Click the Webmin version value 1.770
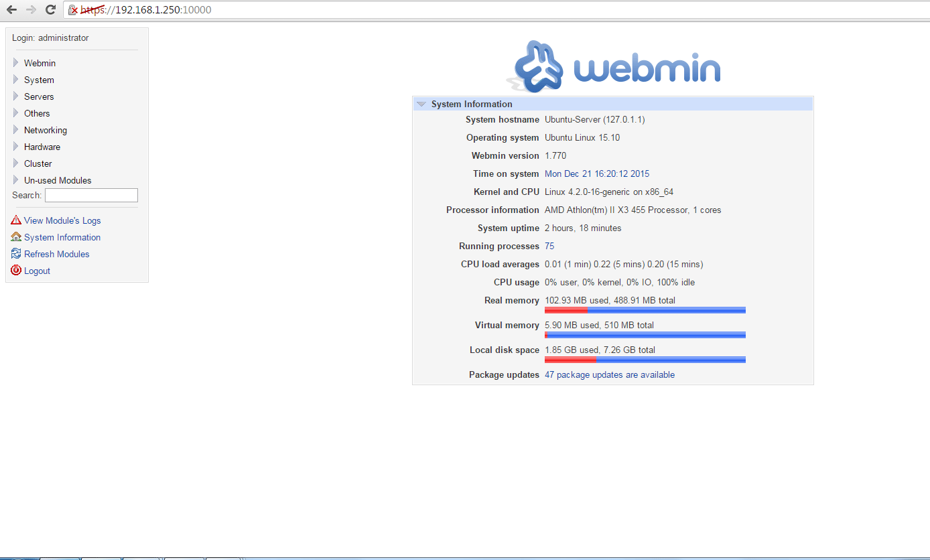Screen dimensions: 930x560 (x=555, y=155)
